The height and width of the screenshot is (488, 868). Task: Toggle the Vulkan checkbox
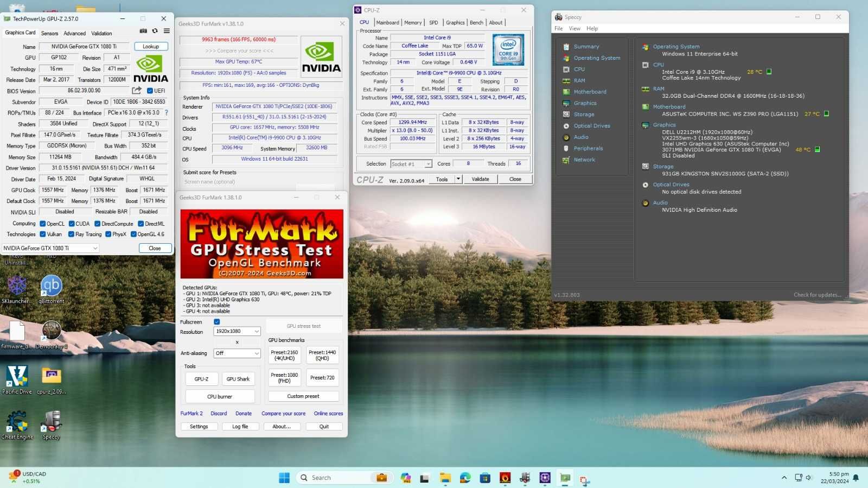pos(43,235)
